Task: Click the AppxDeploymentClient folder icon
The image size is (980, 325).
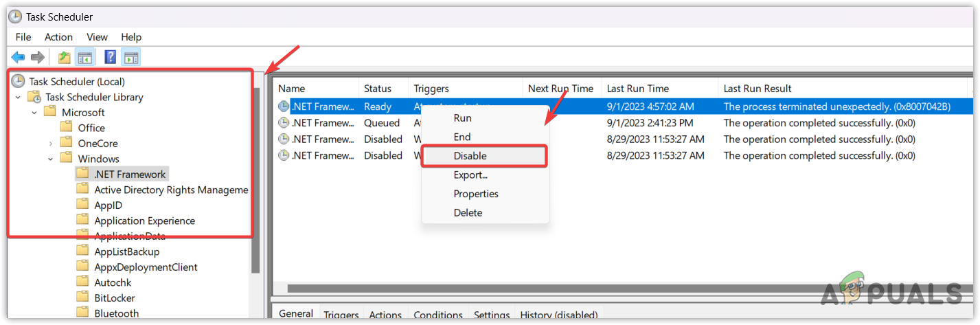Action: tap(83, 267)
